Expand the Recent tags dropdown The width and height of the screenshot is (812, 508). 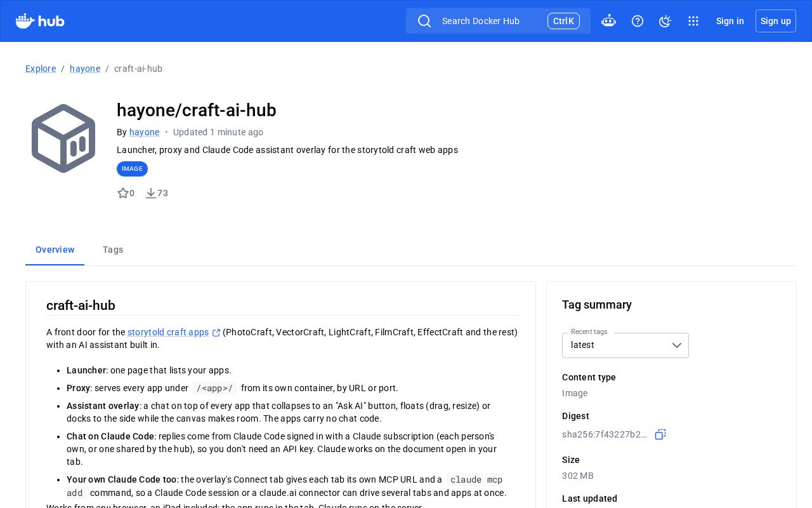(625, 345)
